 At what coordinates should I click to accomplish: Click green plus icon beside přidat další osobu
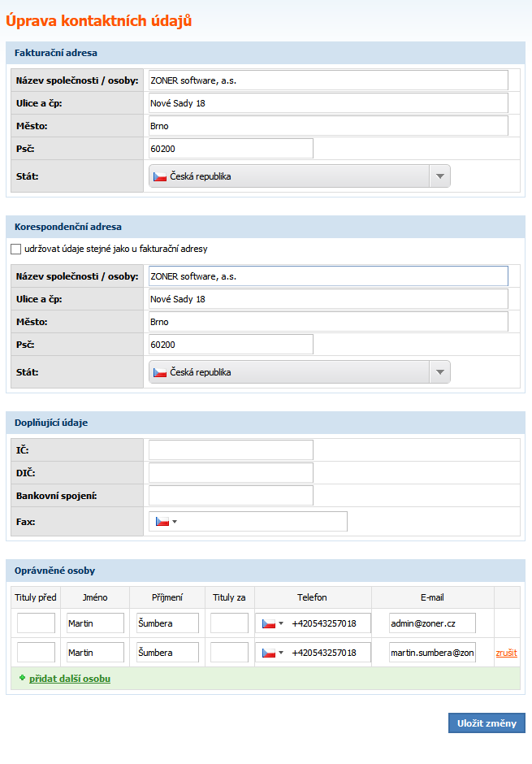click(22, 678)
